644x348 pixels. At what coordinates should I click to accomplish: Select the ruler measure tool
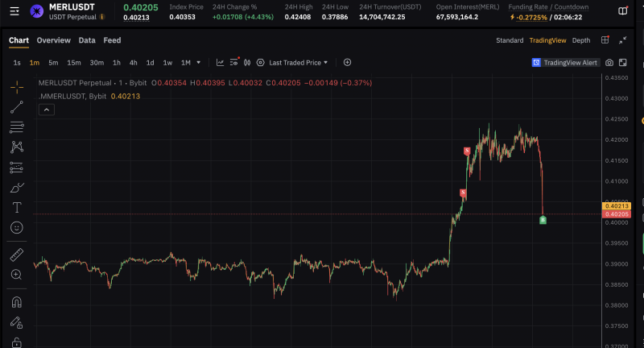point(16,255)
